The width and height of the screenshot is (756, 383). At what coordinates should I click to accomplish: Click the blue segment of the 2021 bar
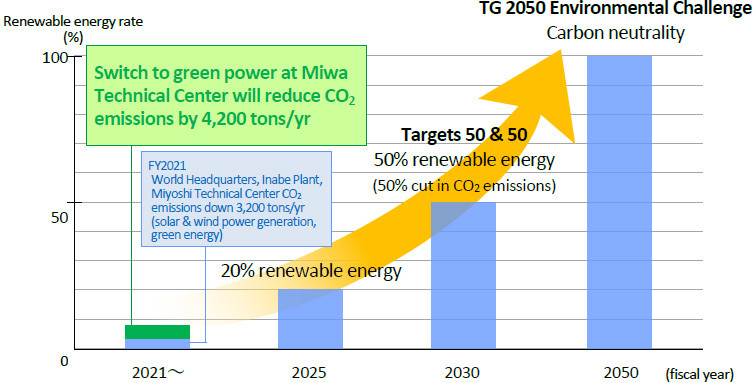tap(157, 344)
